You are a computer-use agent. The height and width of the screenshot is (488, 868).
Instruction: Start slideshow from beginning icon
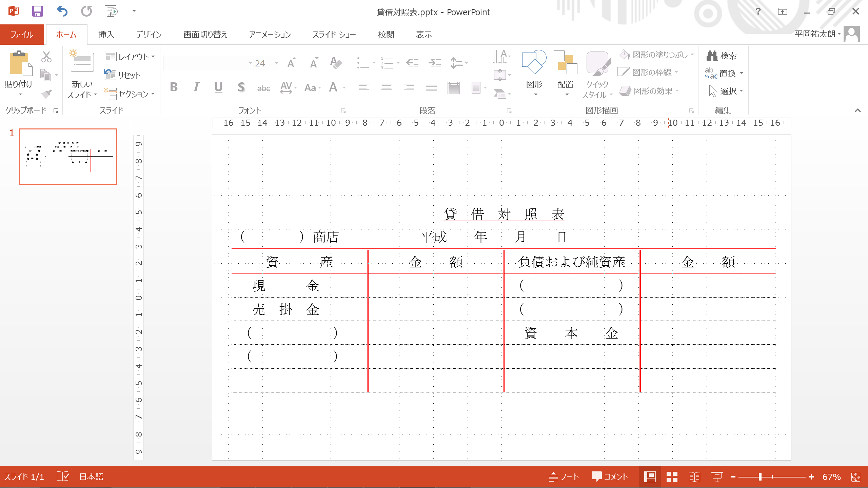tap(111, 12)
